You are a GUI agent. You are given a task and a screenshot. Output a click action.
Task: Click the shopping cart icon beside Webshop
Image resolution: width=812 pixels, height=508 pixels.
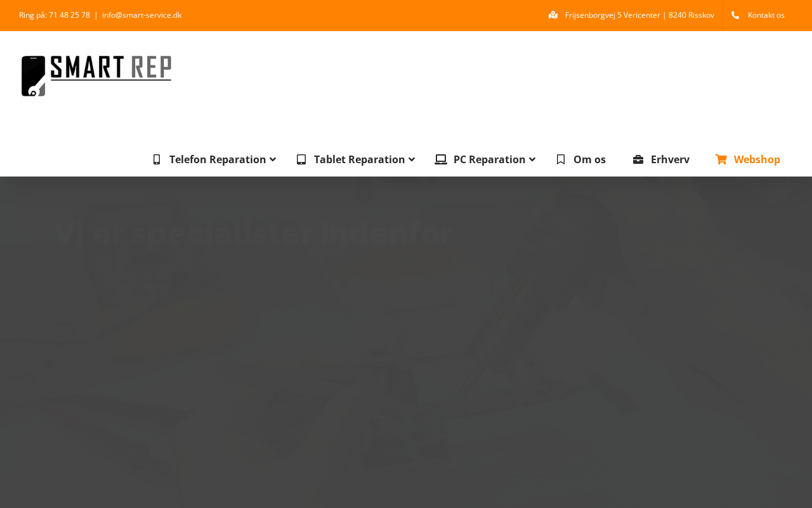[x=721, y=159]
